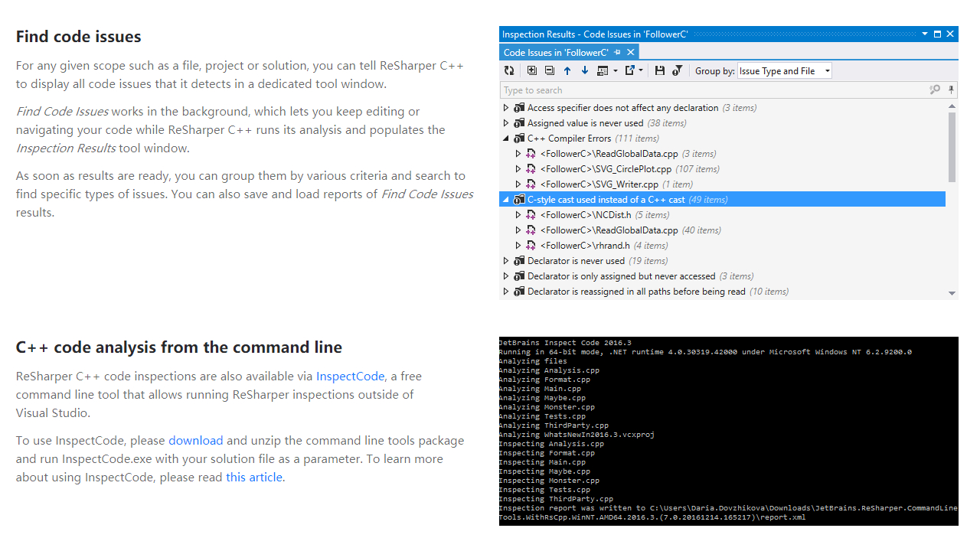Save the inspection report with the floppy disk icon
This screenshot has height=551, width=980.
pos(659,70)
